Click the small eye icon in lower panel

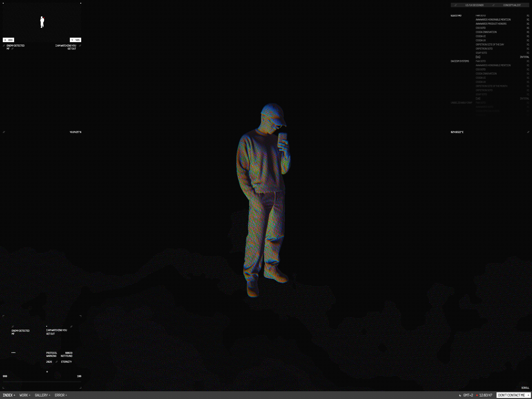tap(47, 372)
